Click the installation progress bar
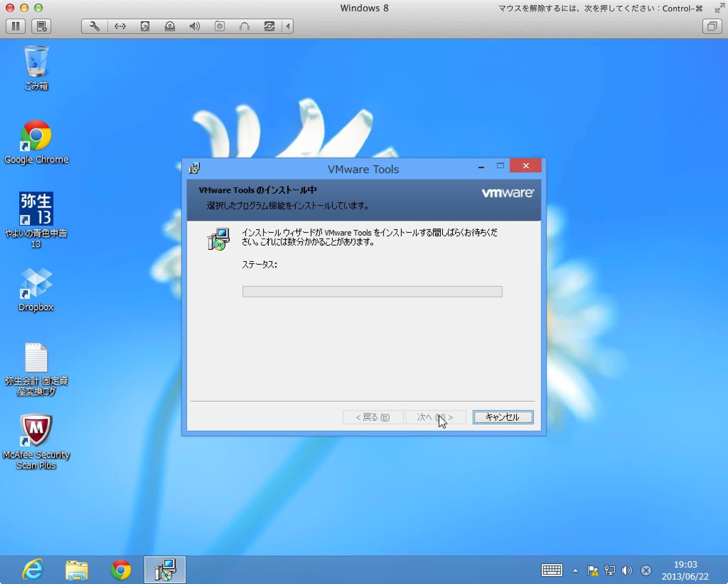This screenshot has width=728, height=584. pyautogui.click(x=372, y=291)
